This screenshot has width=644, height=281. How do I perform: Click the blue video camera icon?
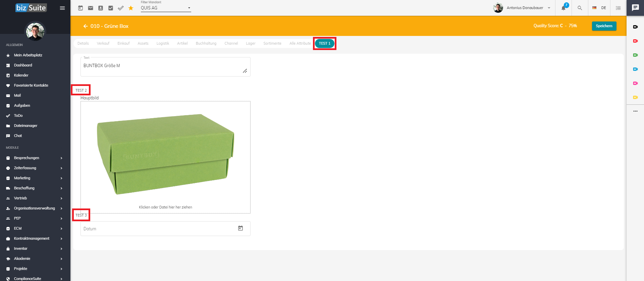[x=635, y=69]
